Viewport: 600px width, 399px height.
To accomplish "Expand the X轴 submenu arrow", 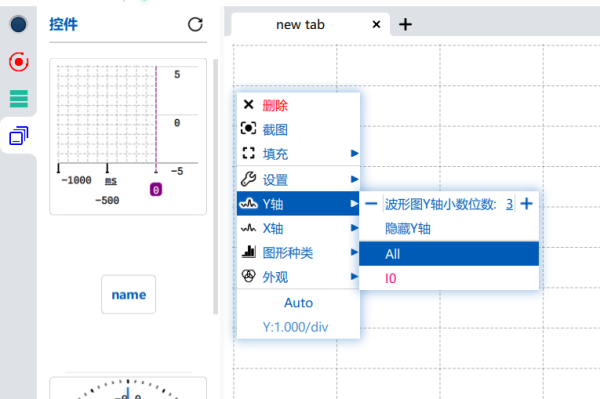I will (354, 228).
